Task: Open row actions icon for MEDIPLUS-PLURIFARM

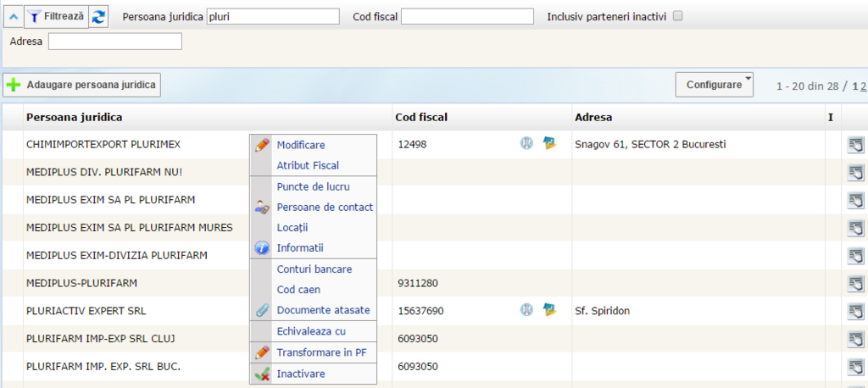Action: (855, 283)
